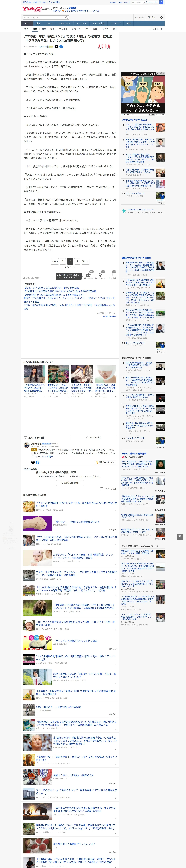Select オリジナル tab
186x868 pixels.
81,24
